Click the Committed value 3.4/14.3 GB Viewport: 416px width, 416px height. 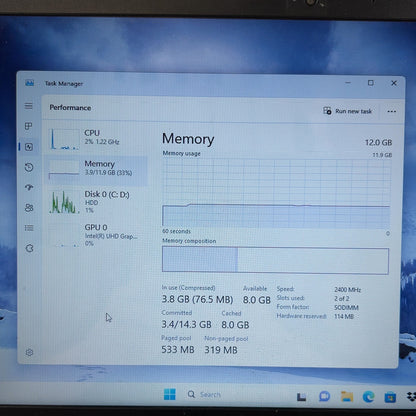click(x=186, y=324)
